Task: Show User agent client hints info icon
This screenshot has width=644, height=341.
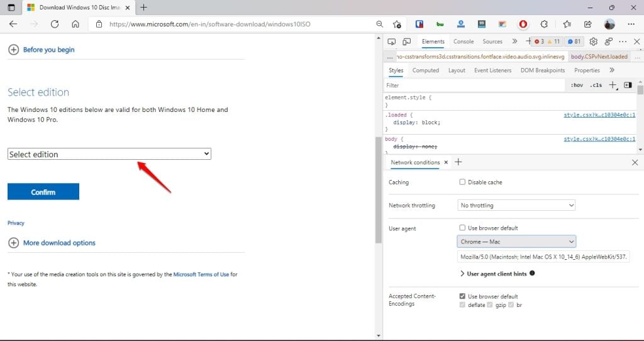Action: [x=532, y=273]
